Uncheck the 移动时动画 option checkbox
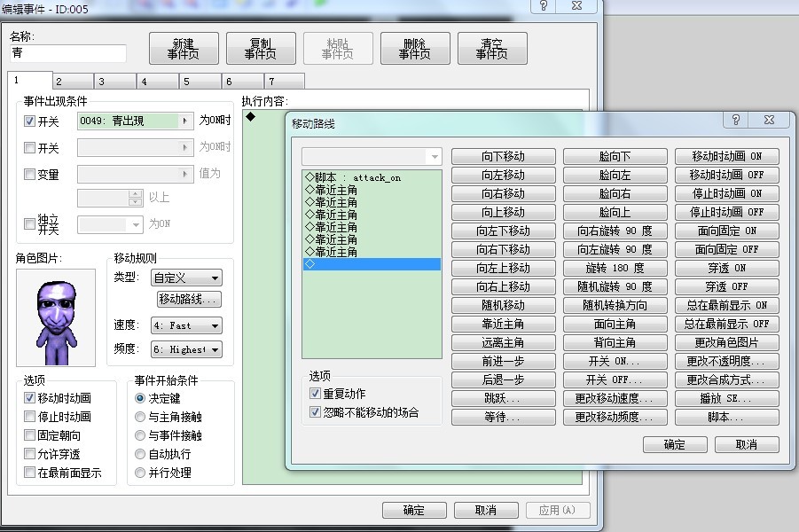The height and width of the screenshot is (532, 799). (29, 398)
